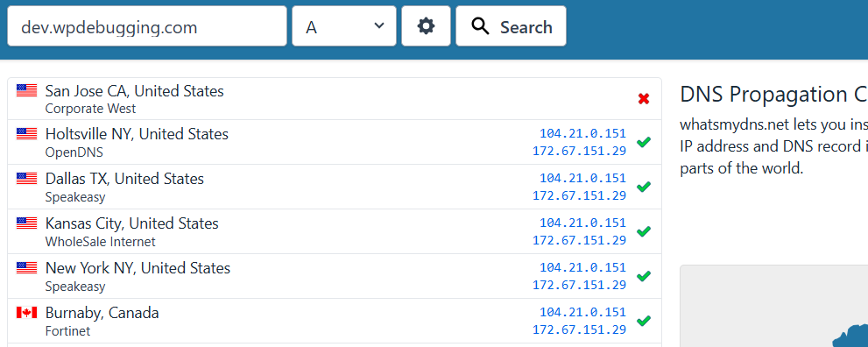Screen dimensions: 868x347
Task: Select the San Jose CA, United States text
Action: [x=135, y=91]
